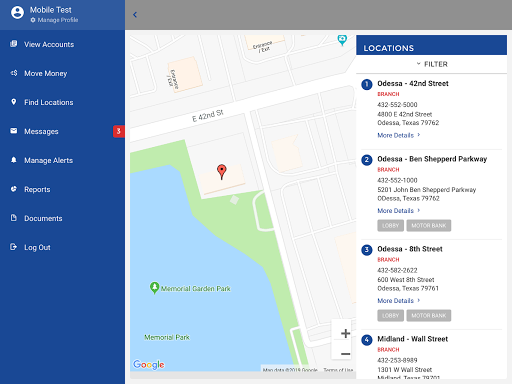This screenshot has width=512, height=384.
Task: Click the red map pin marker
Action: point(222,172)
